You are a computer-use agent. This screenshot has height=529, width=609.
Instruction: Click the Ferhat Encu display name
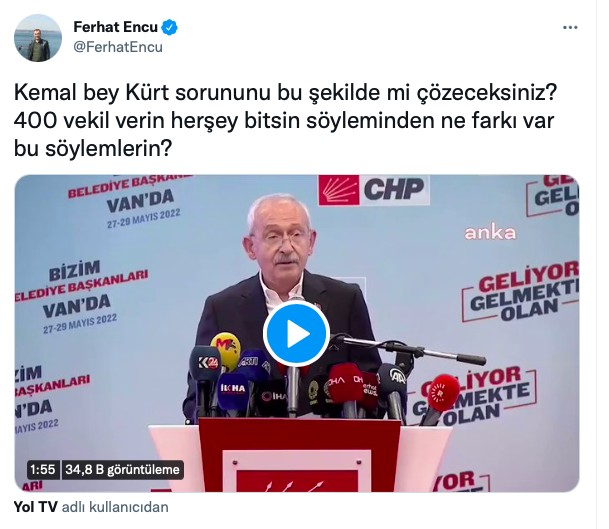(115, 27)
